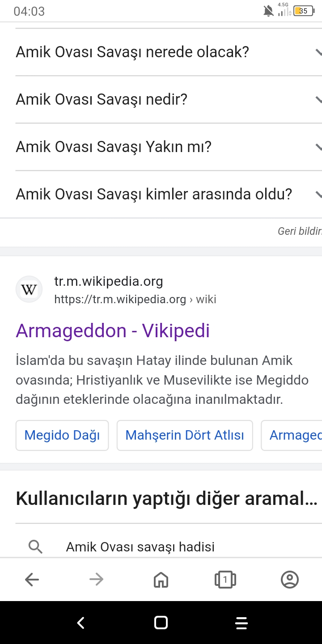Tap the Wikipedia favicon logo
The image size is (322, 644).
[x=29, y=289]
